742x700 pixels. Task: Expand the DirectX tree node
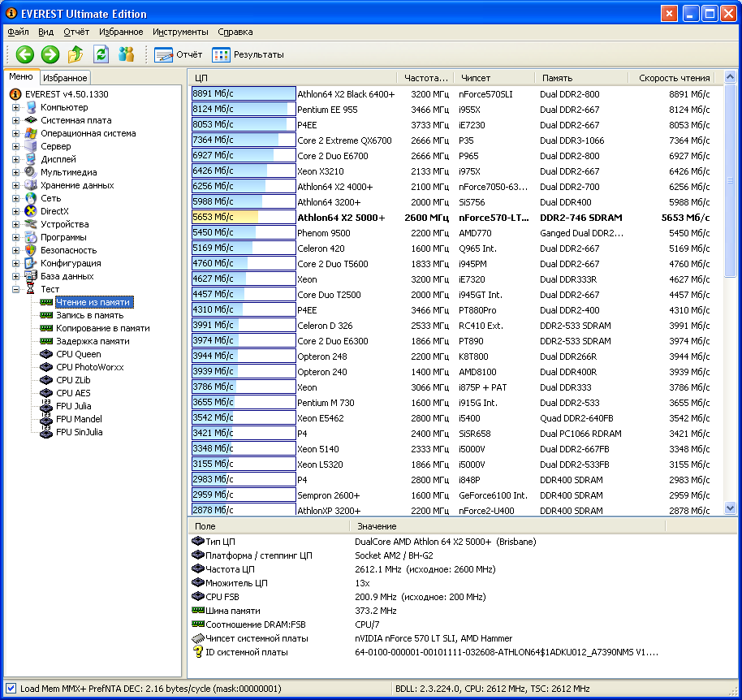point(15,211)
